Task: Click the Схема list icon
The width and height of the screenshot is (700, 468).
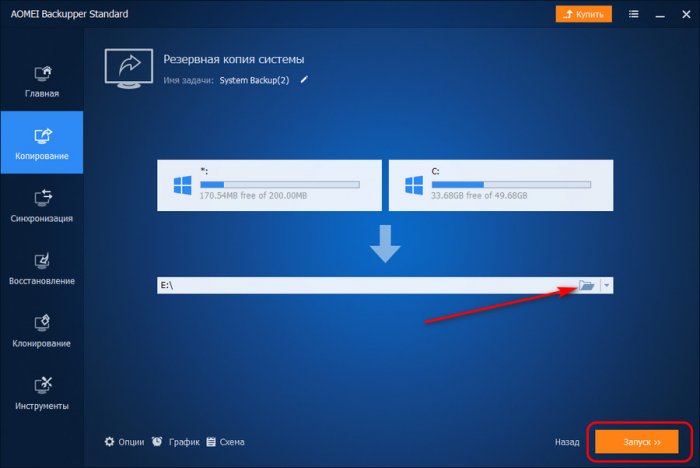Action: pos(211,442)
